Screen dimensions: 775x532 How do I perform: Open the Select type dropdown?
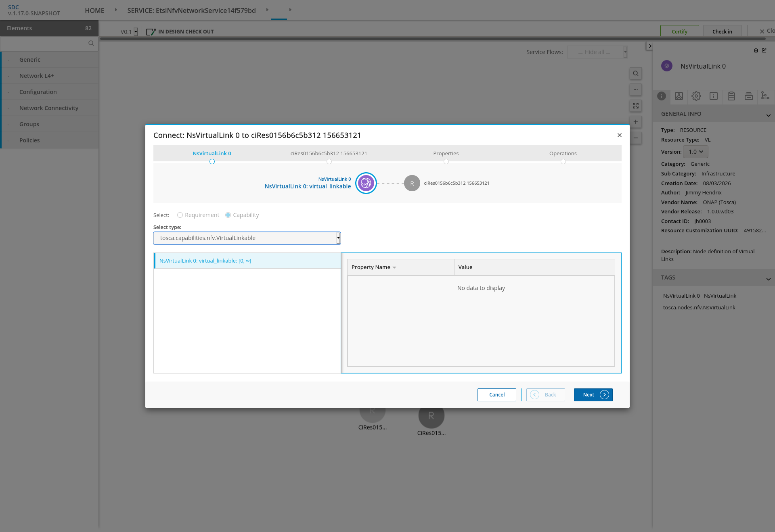(247, 238)
